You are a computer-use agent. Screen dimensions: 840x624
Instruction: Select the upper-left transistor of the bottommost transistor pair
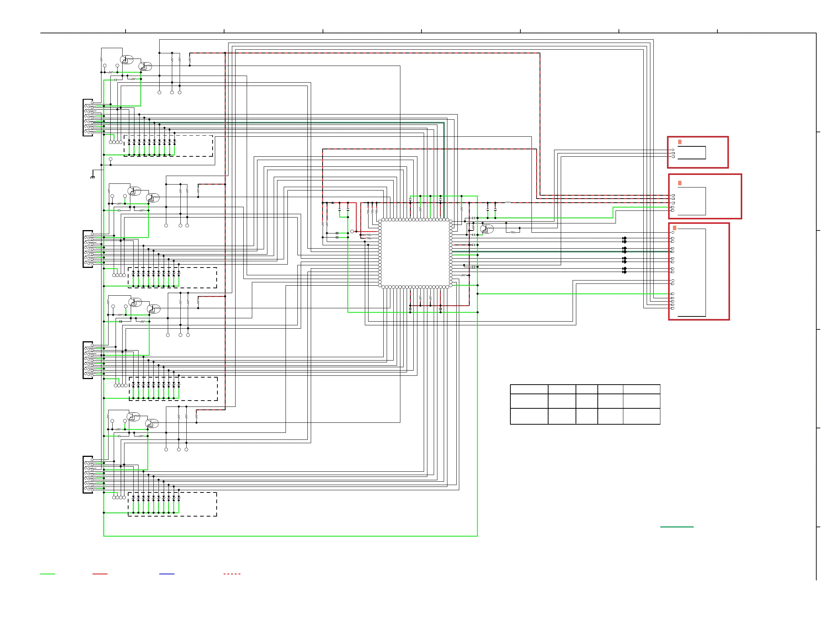click(133, 416)
